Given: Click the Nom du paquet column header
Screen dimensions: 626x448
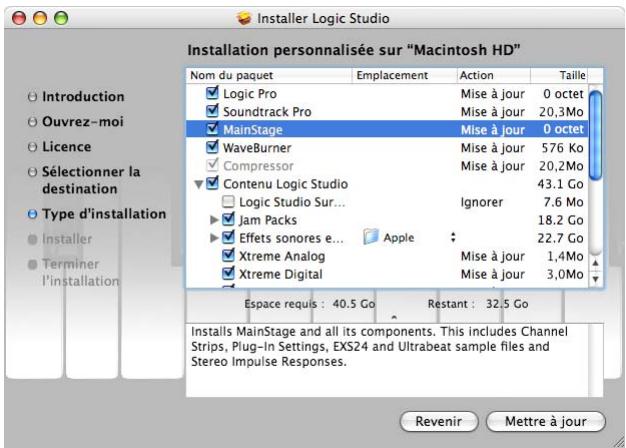Looking at the screenshot, I should coord(269,75).
